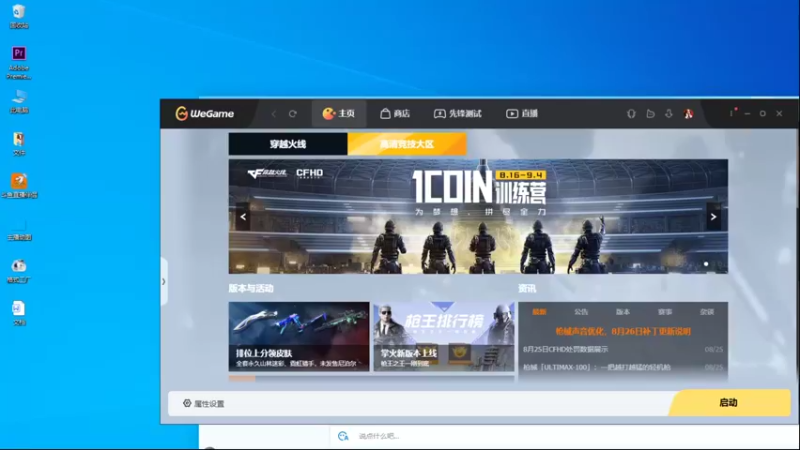Open the document file desktop icon
Screen dimensions: 800x450
tap(19, 313)
